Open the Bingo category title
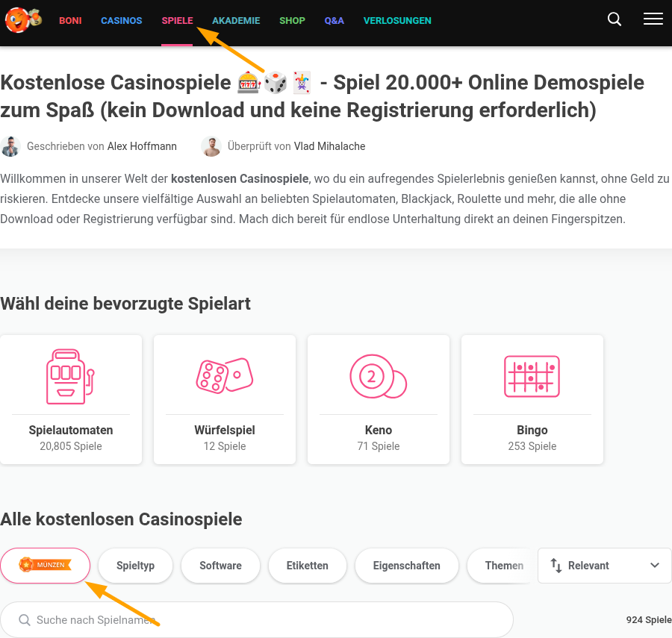The width and height of the screenshot is (672, 638). 532,430
